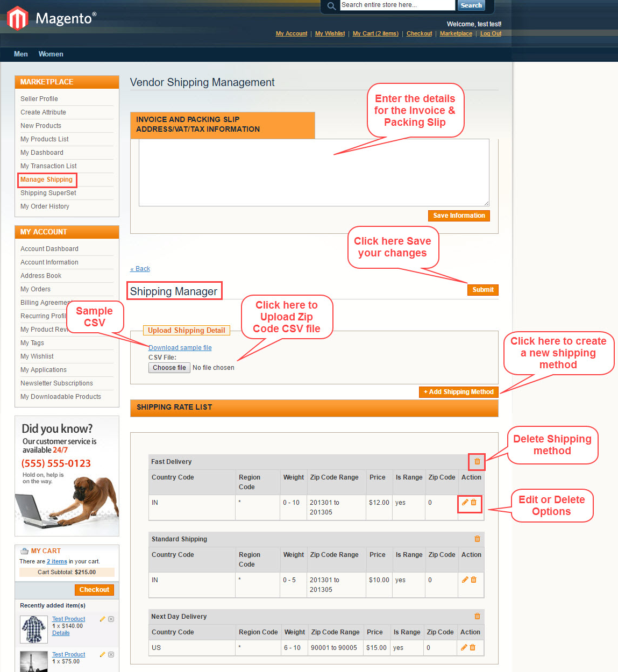Click Save Information button

pyautogui.click(x=459, y=216)
